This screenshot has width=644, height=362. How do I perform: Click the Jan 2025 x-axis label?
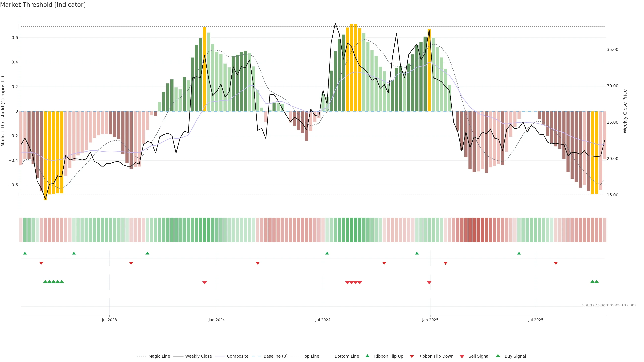coord(430,320)
